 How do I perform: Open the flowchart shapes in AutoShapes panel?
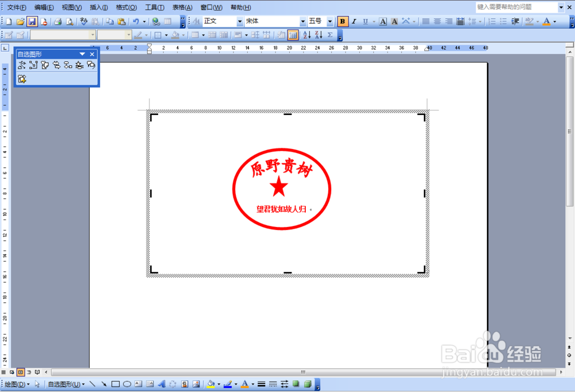point(69,65)
